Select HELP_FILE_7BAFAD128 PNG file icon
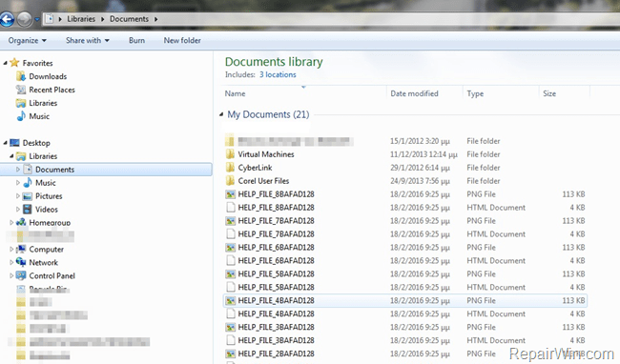 tap(230, 221)
